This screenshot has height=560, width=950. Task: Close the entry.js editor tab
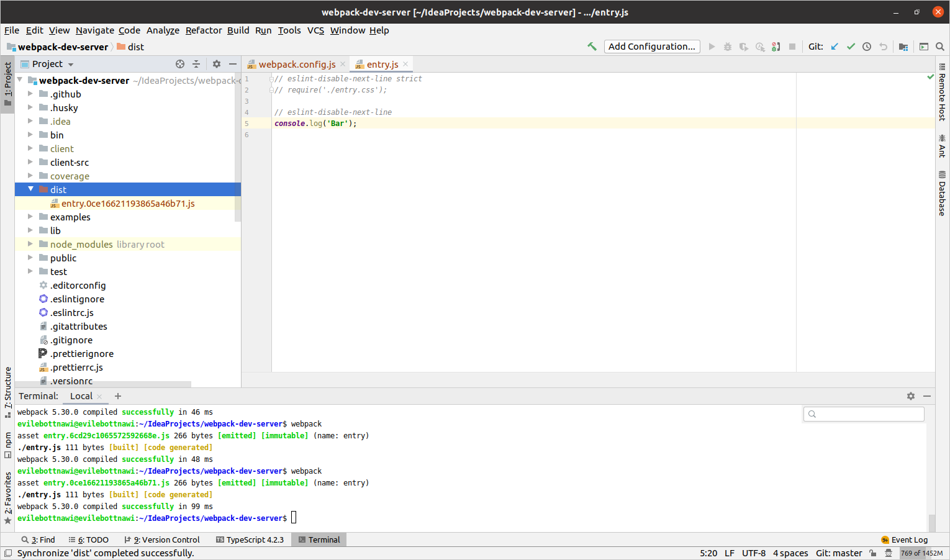coord(405,64)
